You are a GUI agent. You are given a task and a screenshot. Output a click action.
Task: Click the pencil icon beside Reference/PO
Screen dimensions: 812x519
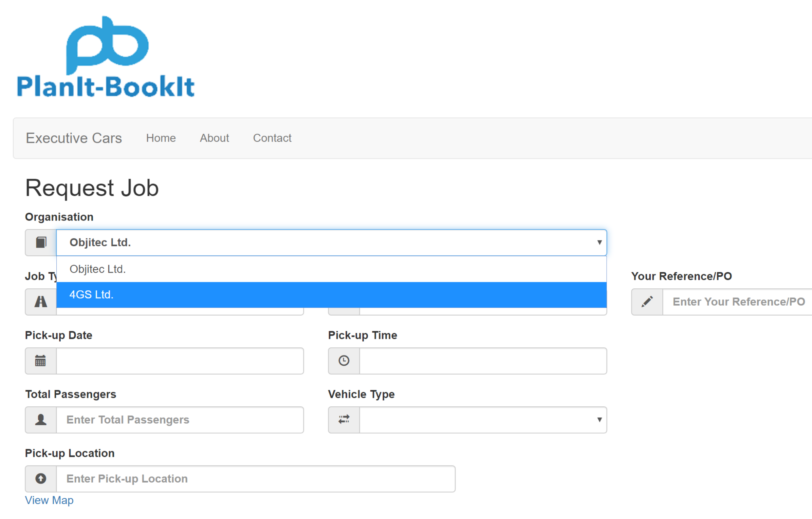[647, 302]
